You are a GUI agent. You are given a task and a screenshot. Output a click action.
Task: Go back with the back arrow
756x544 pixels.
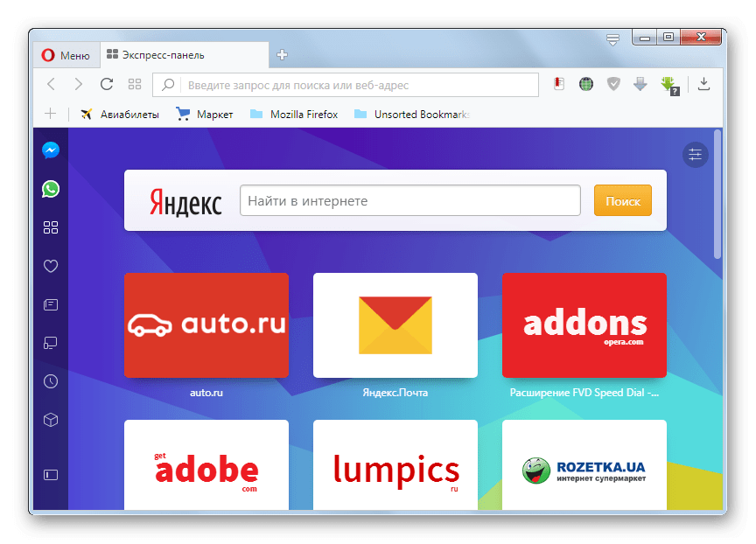click(x=51, y=84)
